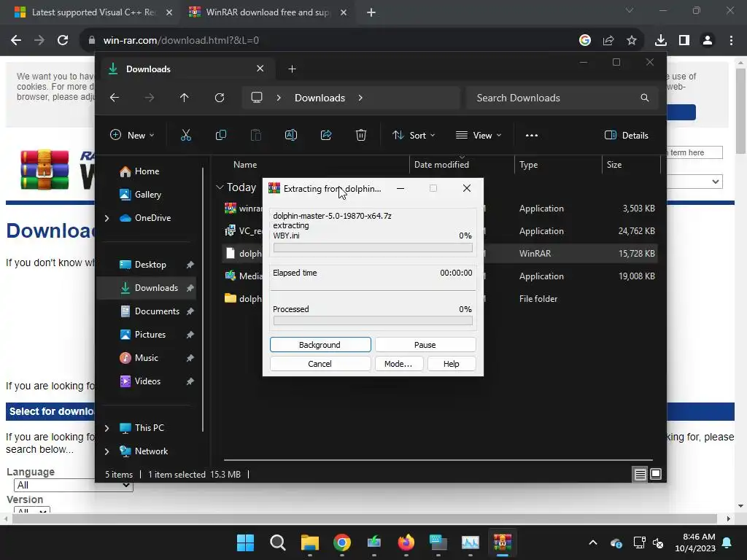Open taskbar clock showing 8:46 AM
Viewport: 747px width, 560px height.
point(695,542)
